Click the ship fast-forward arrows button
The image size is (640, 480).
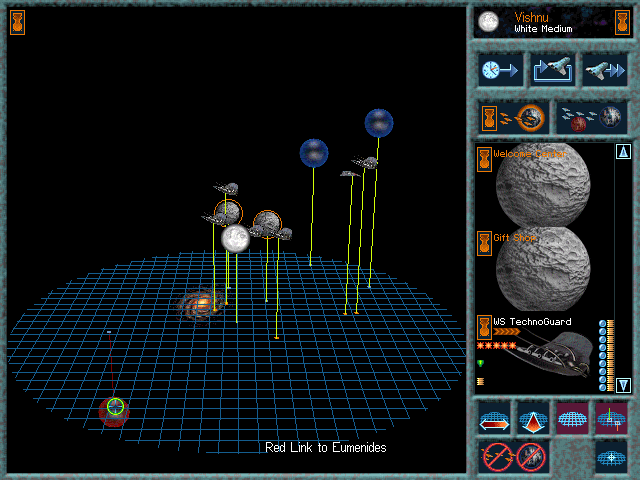click(604, 70)
